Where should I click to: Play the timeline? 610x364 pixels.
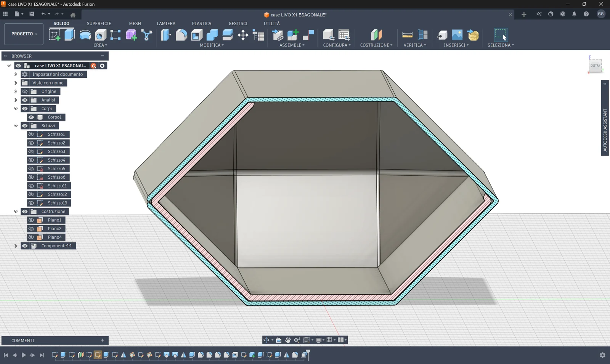tap(24, 355)
